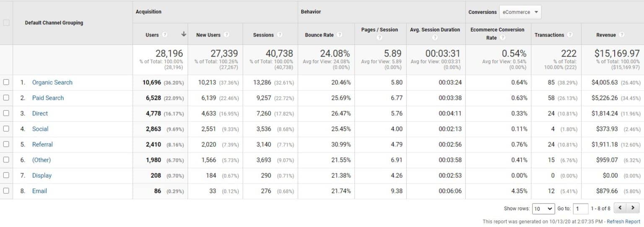Click the sort arrow in Users column
The width and height of the screenshot is (644, 227).
pyautogui.click(x=183, y=35)
